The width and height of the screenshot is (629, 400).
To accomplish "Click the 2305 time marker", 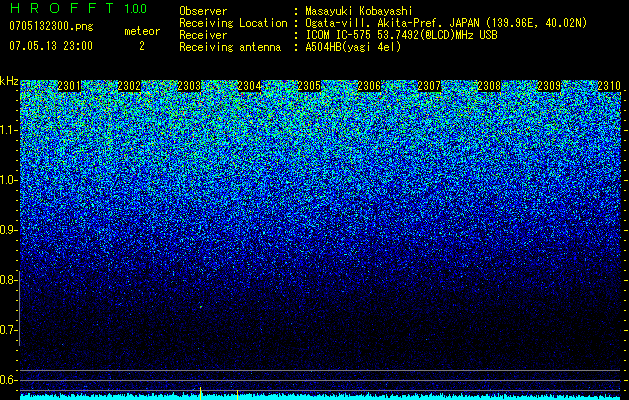I will [x=309, y=86].
